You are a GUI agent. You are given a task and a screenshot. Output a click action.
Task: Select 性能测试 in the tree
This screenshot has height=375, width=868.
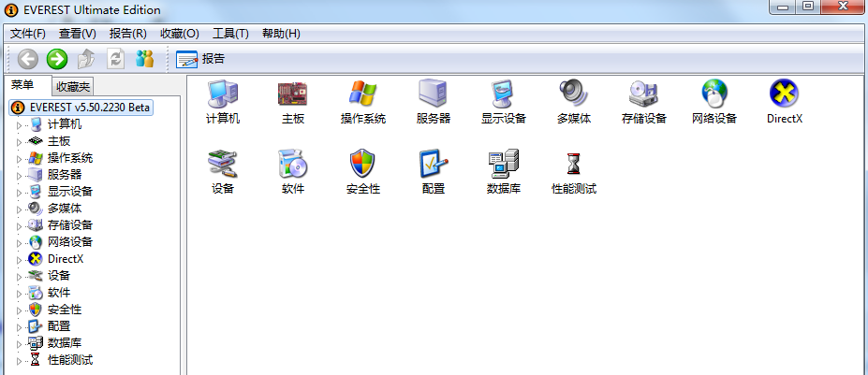(x=69, y=360)
